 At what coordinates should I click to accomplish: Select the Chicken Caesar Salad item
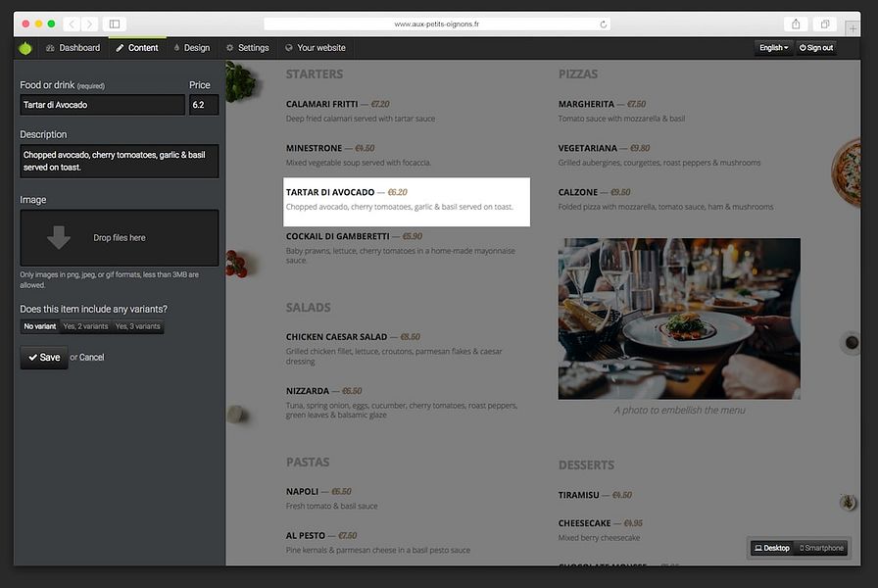point(394,349)
